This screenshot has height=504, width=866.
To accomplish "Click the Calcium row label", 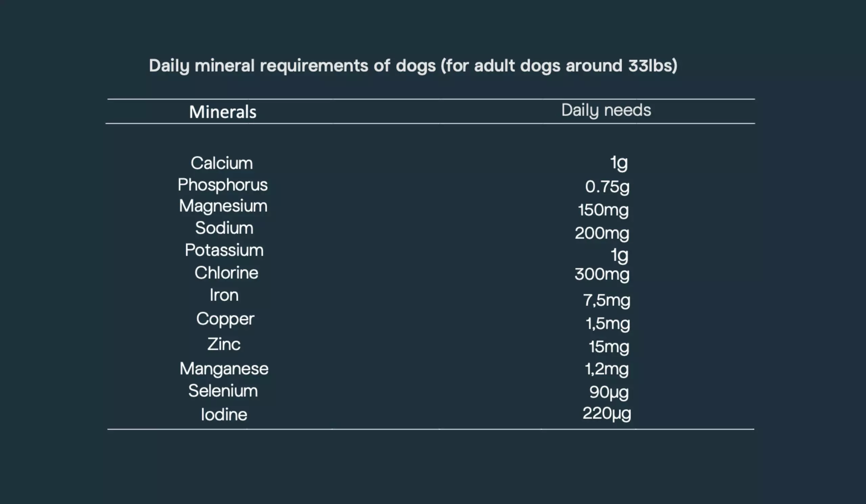I will 222,163.
